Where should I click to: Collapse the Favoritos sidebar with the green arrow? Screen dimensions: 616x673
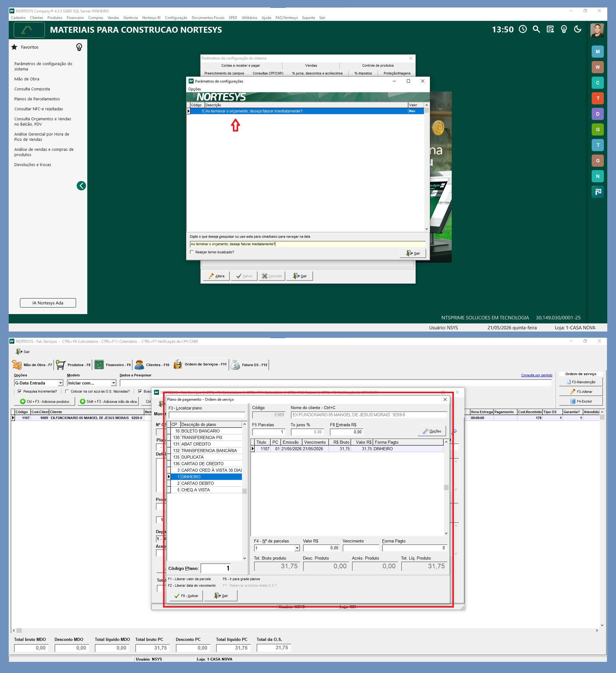click(81, 186)
